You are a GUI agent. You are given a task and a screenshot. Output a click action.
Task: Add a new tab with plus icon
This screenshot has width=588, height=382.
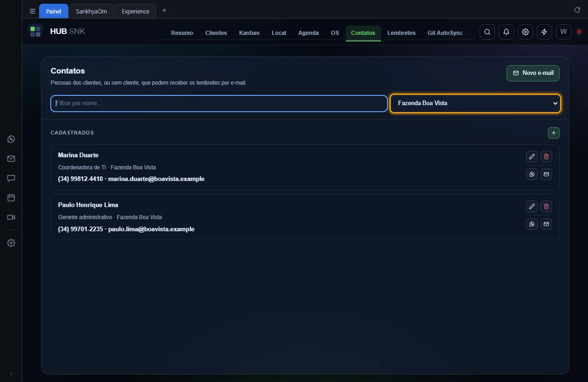pyautogui.click(x=164, y=11)
